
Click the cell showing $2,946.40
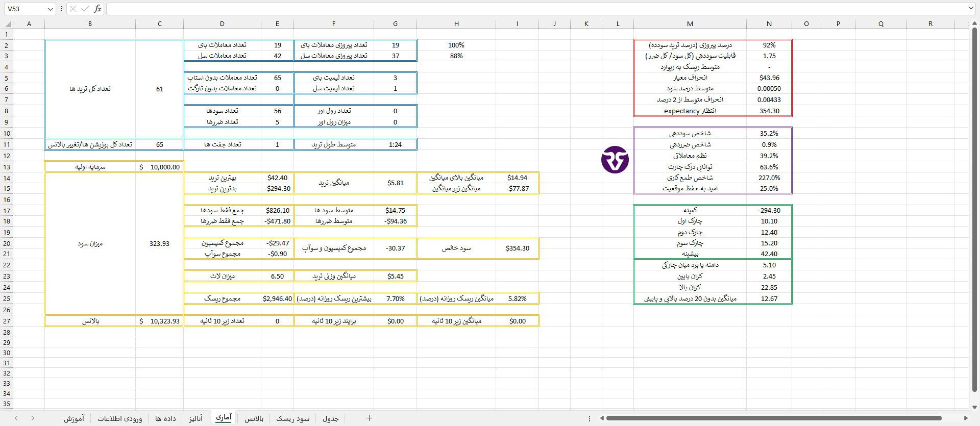[277, 298]
